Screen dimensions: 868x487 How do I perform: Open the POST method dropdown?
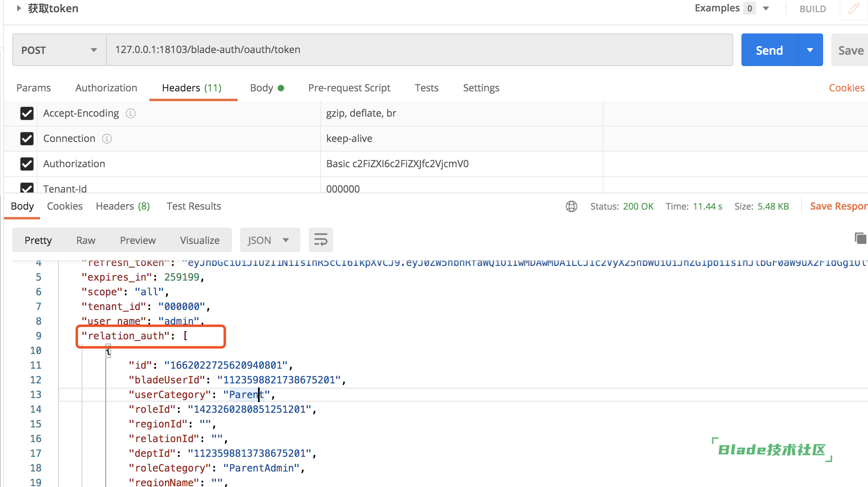[x=59, y=50]
